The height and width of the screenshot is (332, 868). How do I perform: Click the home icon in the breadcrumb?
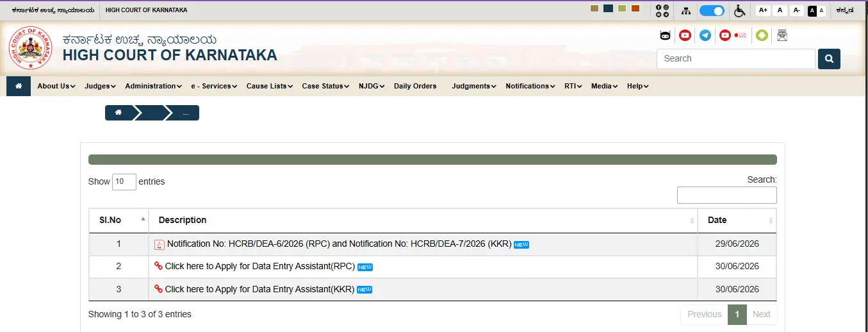coord(118,113)
